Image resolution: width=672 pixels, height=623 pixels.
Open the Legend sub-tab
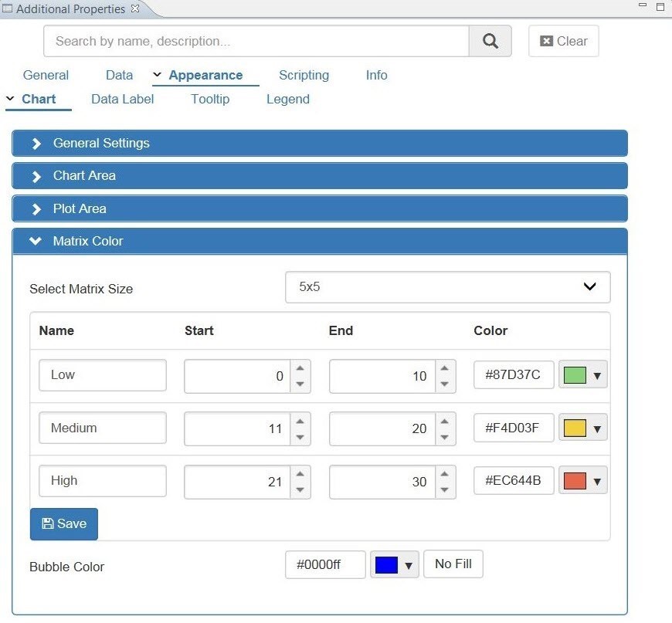tap(287, 99)
